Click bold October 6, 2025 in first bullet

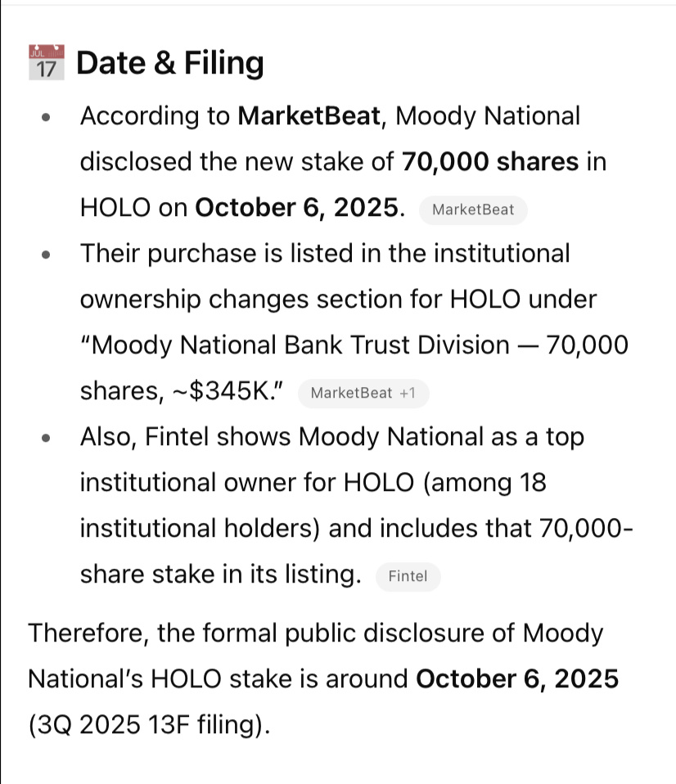click(x=297, y=208)
